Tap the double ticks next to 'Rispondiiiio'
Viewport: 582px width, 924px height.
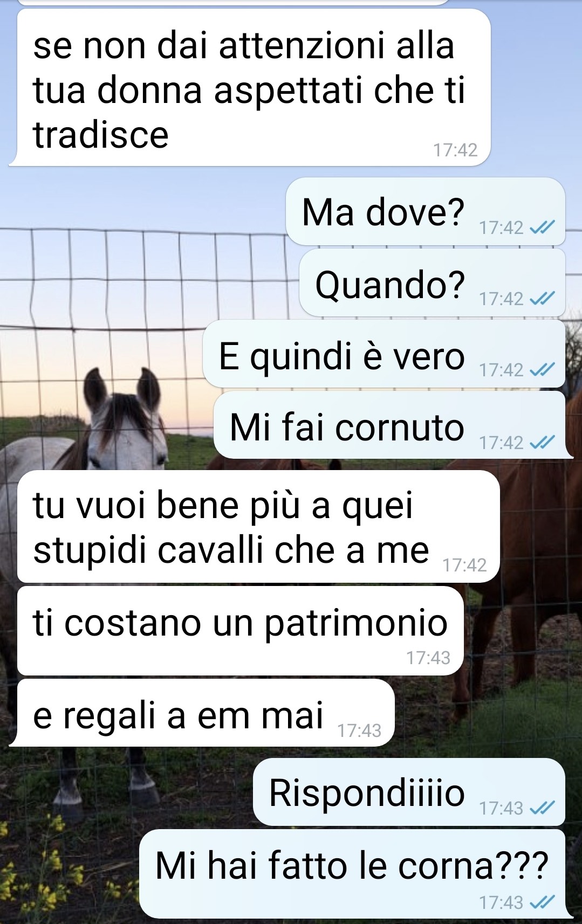click(542, 808)
